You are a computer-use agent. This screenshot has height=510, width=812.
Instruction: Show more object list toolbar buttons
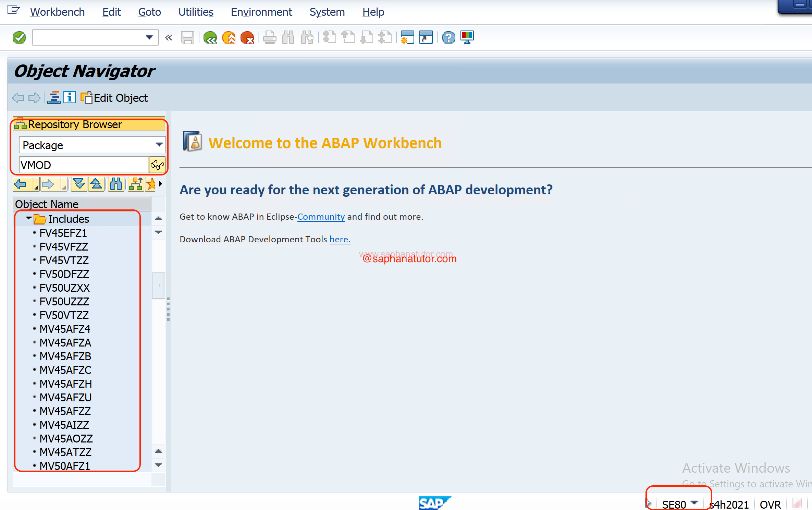[160, 184]
